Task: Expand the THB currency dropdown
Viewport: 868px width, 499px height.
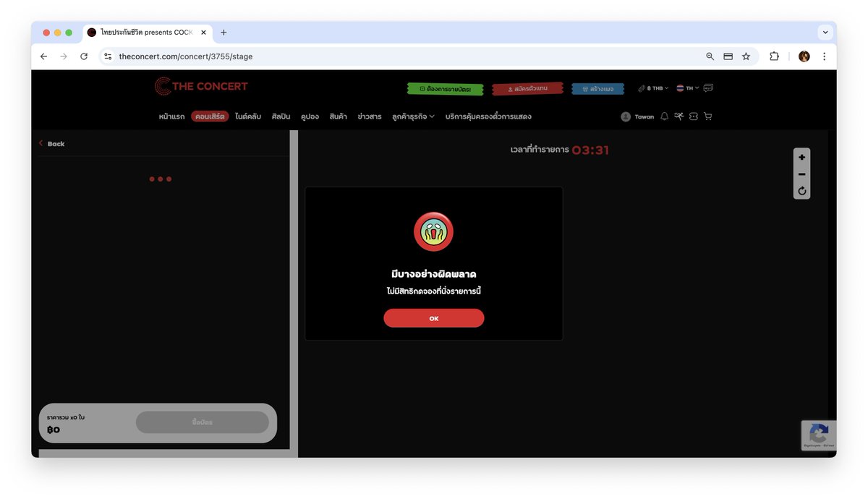Action: pyautogui.click(x=653, y=88)
